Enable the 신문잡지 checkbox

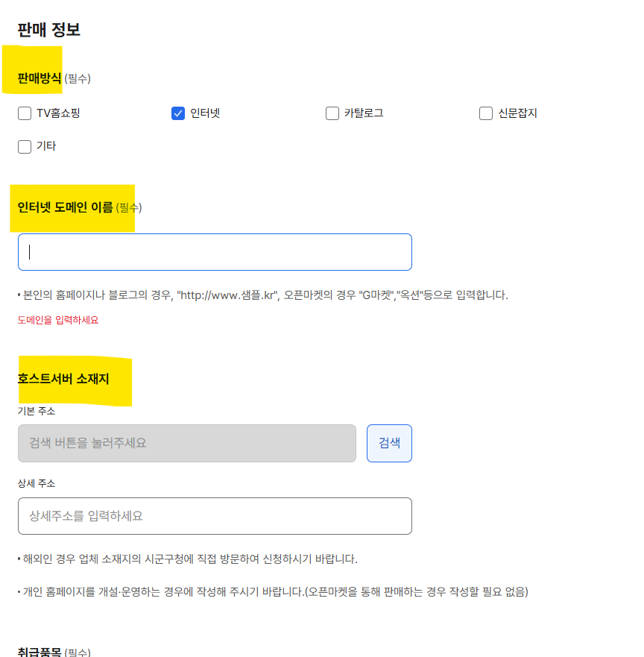[x=486, y=113]
